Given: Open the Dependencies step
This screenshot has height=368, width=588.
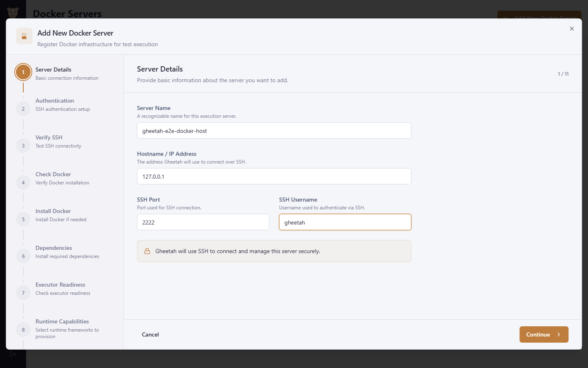Looking at the screenshot, I should coord(54,248).
